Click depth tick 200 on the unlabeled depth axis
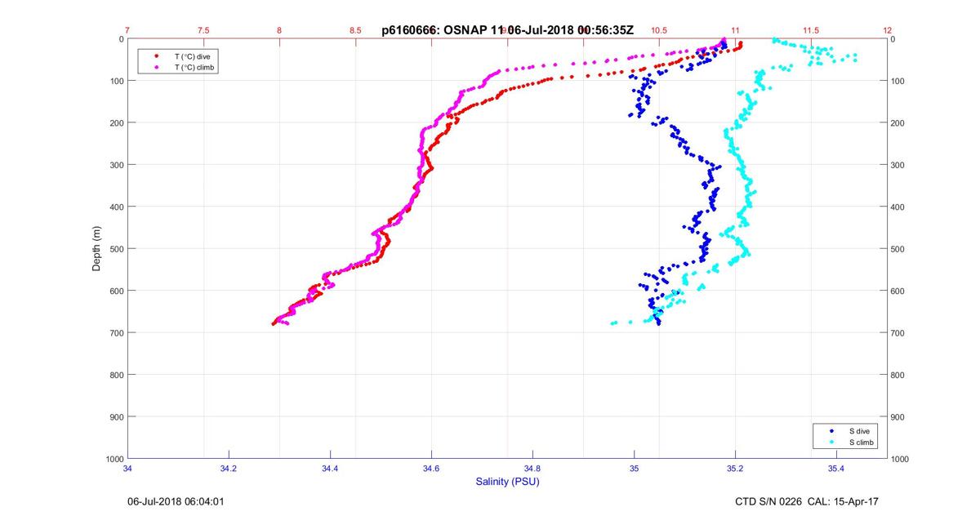Image resolution: width=980 pixels, height=516 pixels. tap(898, 122)
